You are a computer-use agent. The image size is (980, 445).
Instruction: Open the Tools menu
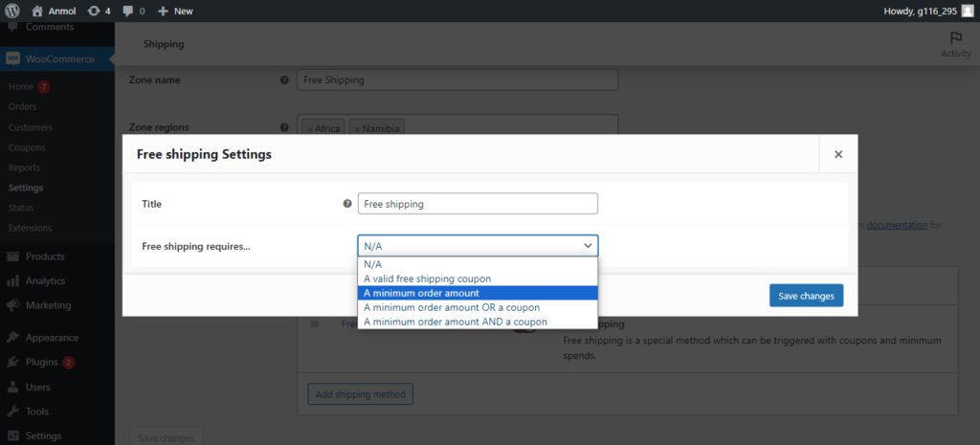(37, 412)
